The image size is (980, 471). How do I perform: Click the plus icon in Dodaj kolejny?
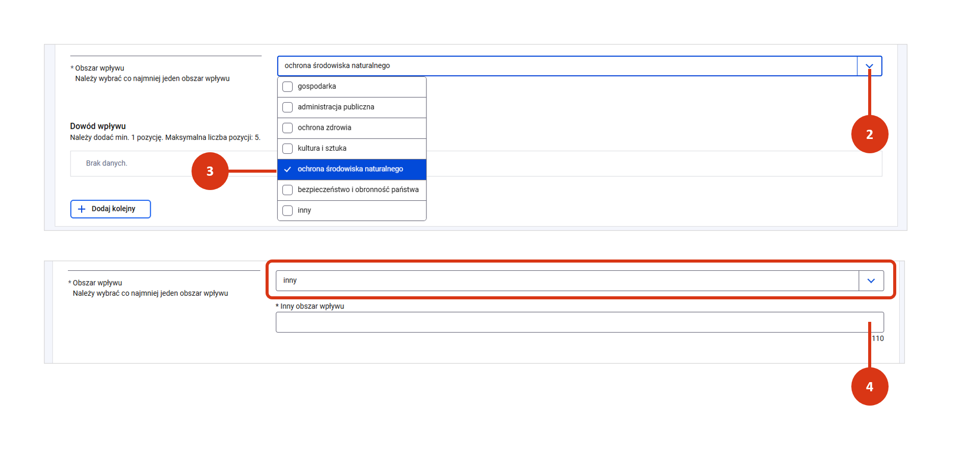81,209
